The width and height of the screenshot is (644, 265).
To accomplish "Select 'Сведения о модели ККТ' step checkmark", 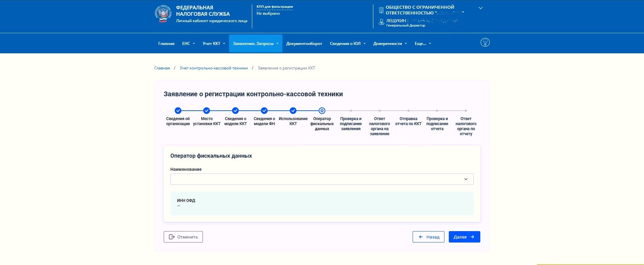I will click(x=235, y=111).
